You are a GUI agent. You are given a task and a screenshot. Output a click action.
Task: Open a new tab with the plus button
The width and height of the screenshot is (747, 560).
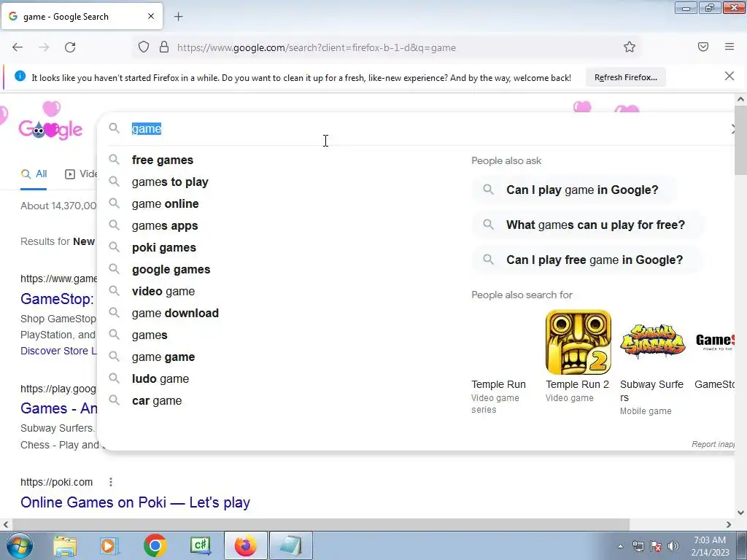178,17
